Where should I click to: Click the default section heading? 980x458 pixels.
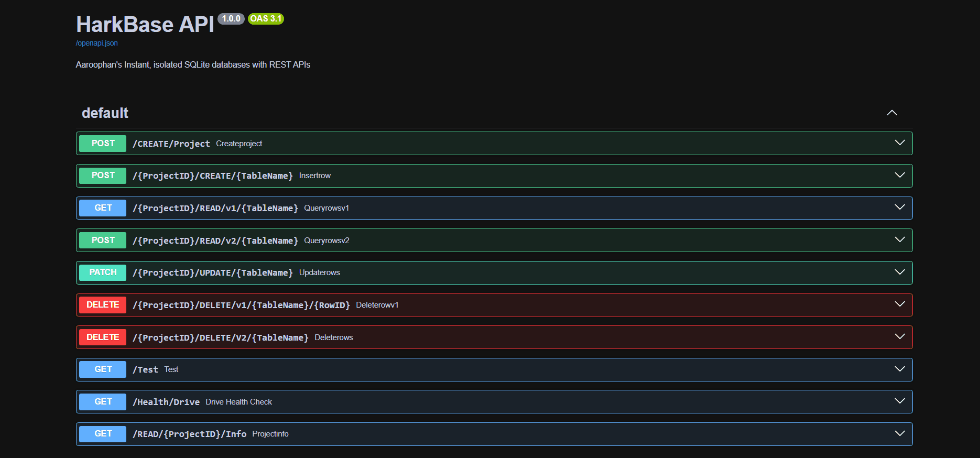coord(105,113)
